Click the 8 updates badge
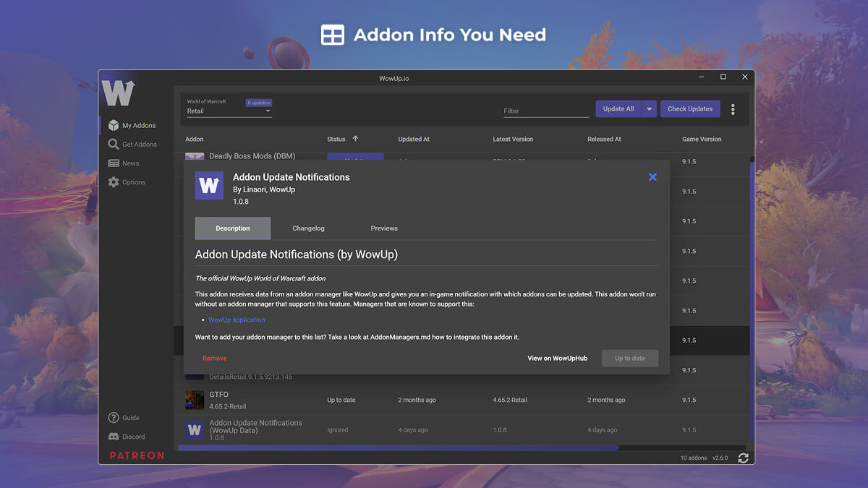This screenshot has width=868, height=488. pos(258,103)
